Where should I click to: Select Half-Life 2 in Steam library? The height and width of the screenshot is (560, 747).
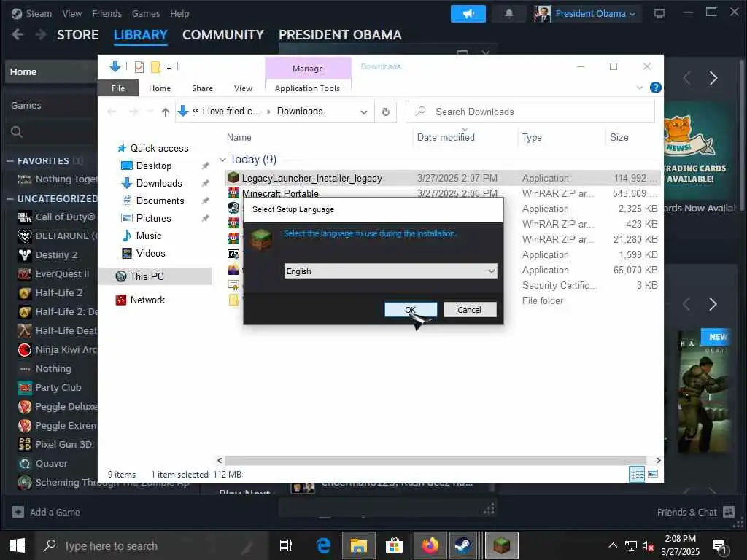[58, 293]
